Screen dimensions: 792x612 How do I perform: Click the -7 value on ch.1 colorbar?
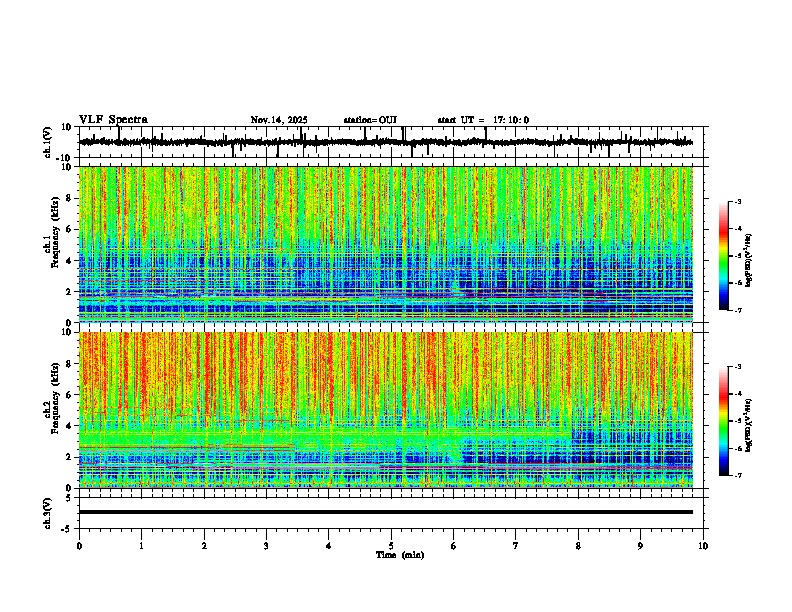[738, 310]
